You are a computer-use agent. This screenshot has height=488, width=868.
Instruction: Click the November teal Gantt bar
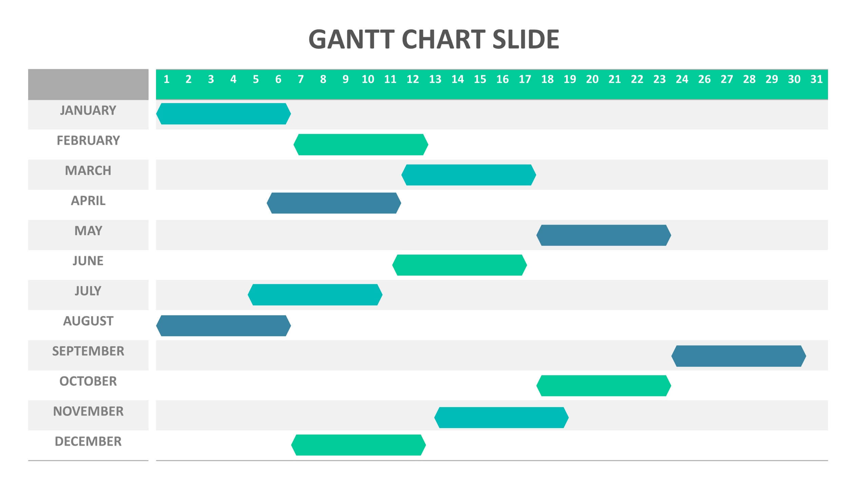[501, 418]
